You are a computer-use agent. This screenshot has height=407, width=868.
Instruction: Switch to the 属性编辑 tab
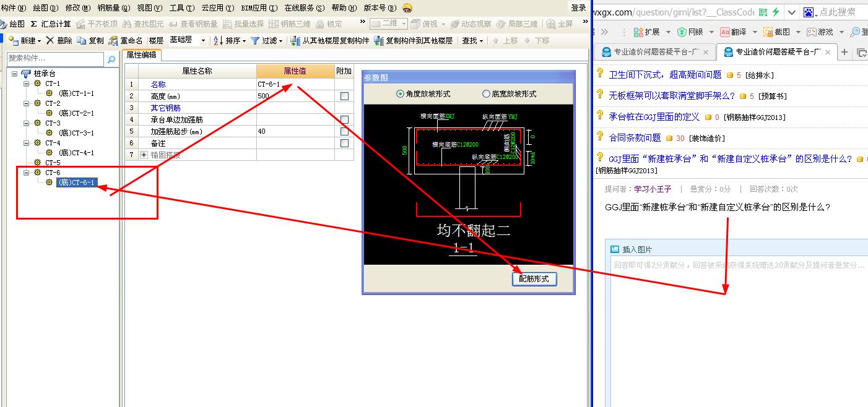click(141, 55)
